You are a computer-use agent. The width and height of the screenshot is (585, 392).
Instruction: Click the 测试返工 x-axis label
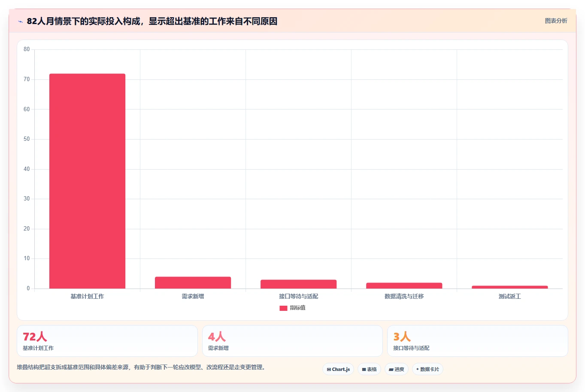click(x=509, y=296)
